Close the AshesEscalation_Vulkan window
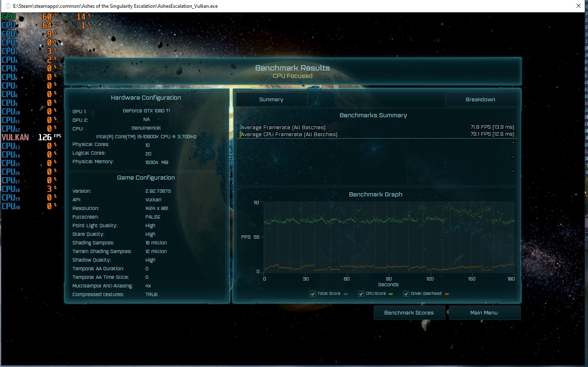The height and width of the screenshot is (367, 588). point(578,6)
